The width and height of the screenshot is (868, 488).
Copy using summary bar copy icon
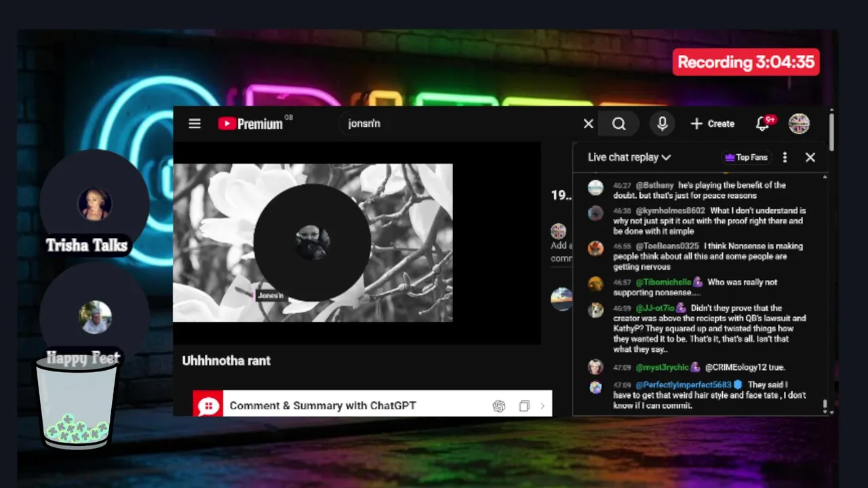[x=524, y=406]
